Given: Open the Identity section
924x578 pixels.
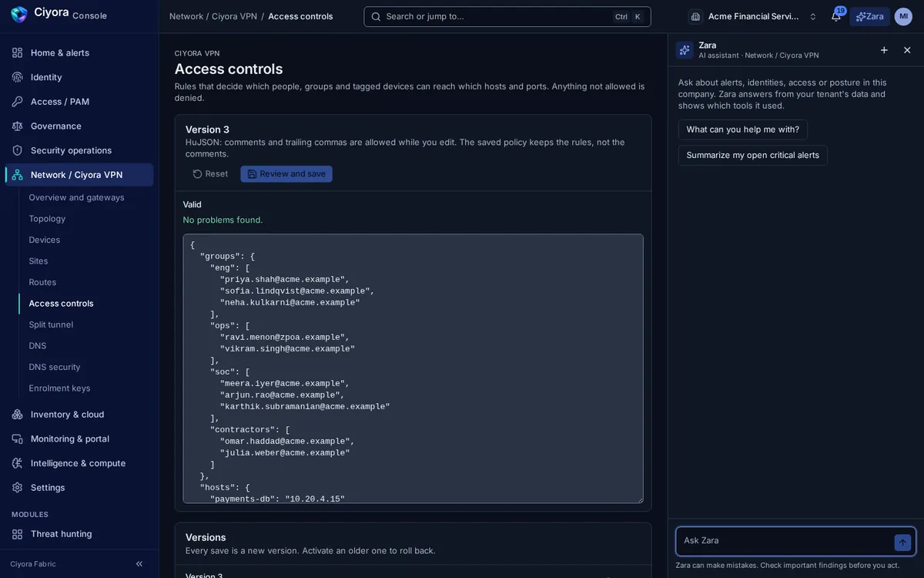Looking at the screenshot, I should tap(79, 77).
